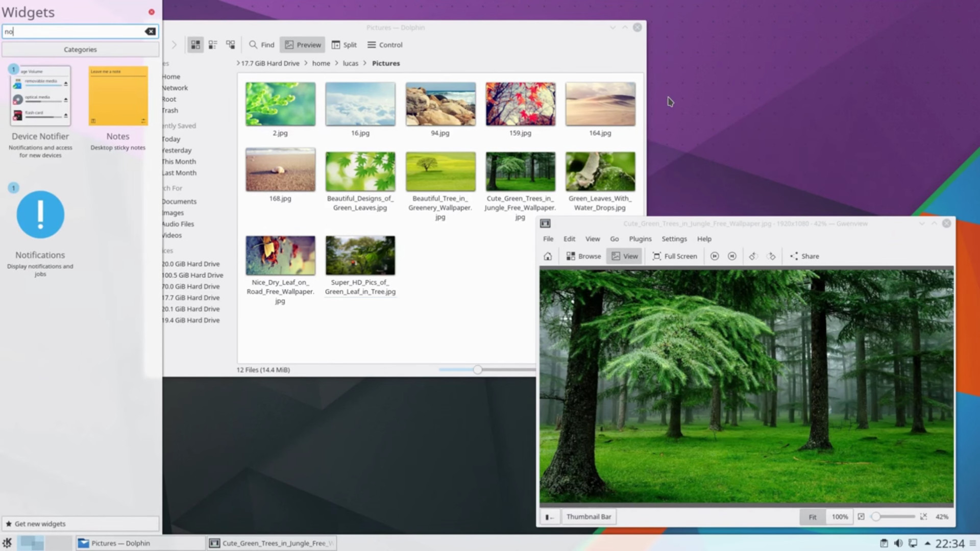Screen dimensions: 980x551
Task: Switch Dolphin to Icons view mode
Action: click(195, 45)
